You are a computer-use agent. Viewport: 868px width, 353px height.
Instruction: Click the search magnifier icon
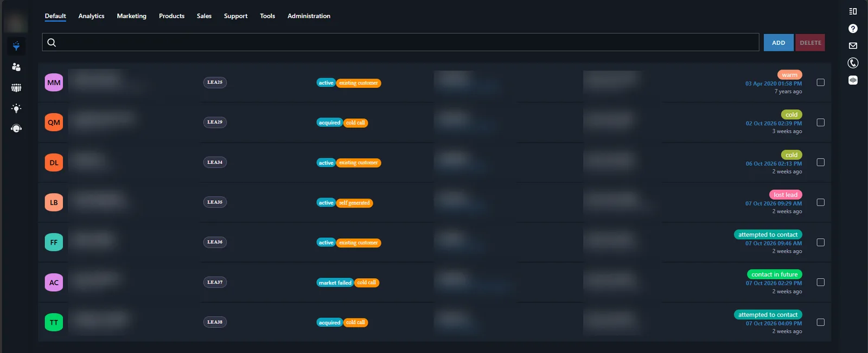click(52, 42)
